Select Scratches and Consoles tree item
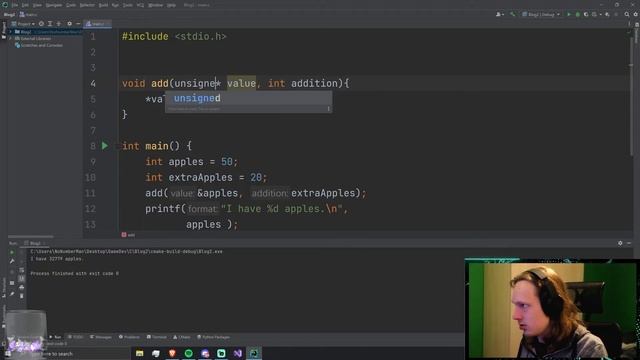Viewport: 640px width, 360px height. 39,45
